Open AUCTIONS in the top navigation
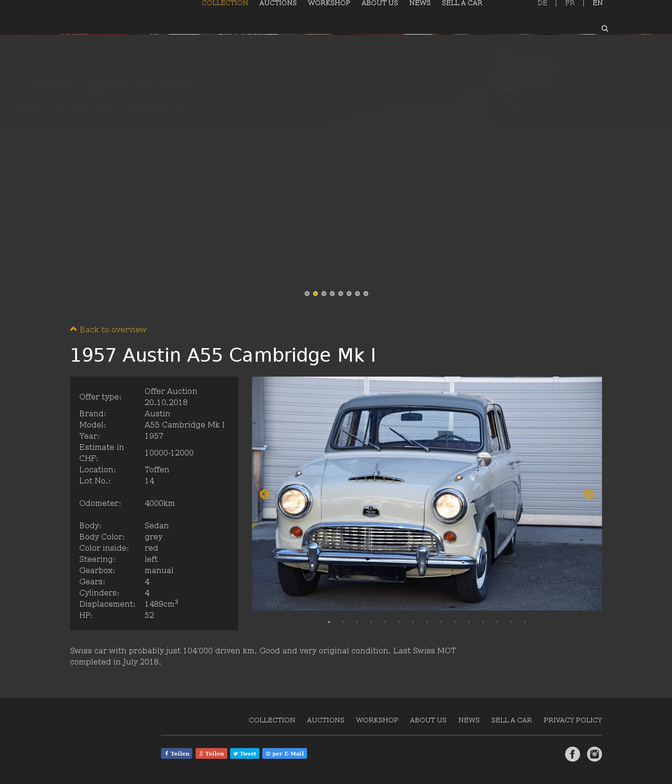This screenshot has width=672, height=784. click(x=278, y=3)
